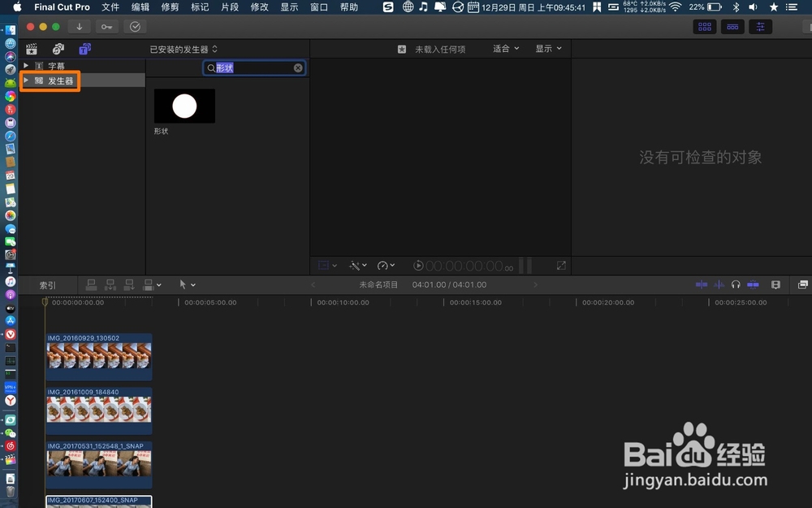Viewport: 812px width, 508px height.
Task: Open the 修改 menu
Action: 260,7
